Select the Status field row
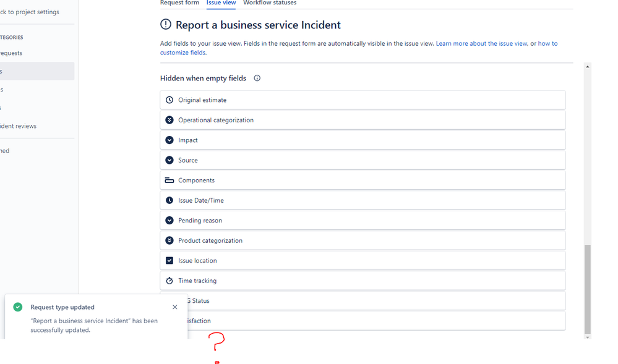 363,301
